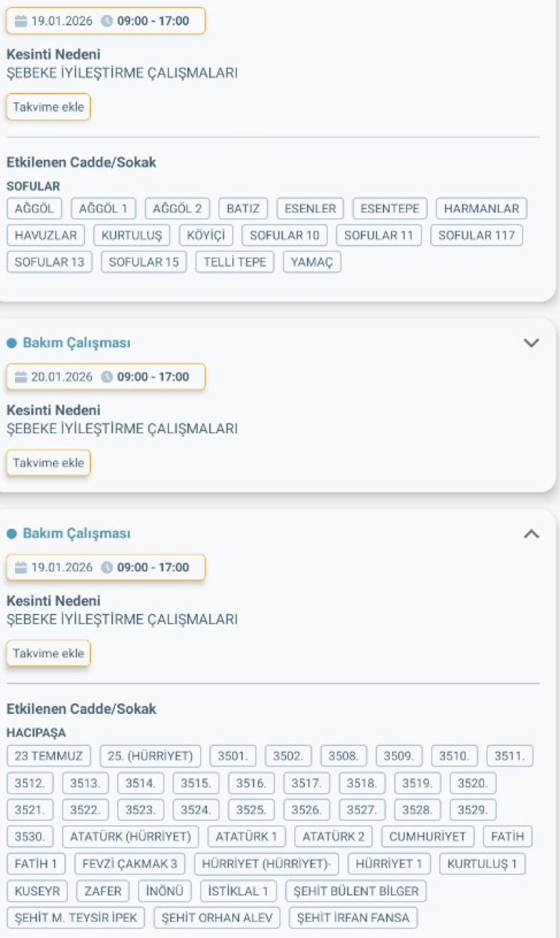This screenshot has width=560, height=938.
Task: Click the FEVZİ ÇAKMAK 3 tag
Action: pyautogui.click(x=130, y=864)
